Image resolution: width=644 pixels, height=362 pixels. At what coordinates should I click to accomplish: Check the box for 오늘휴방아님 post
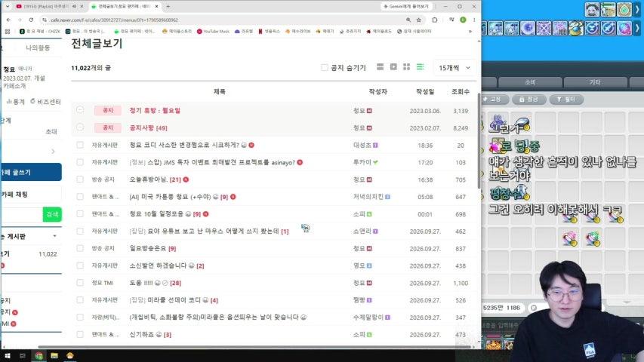pyautogui.click(x=80, y=179)
